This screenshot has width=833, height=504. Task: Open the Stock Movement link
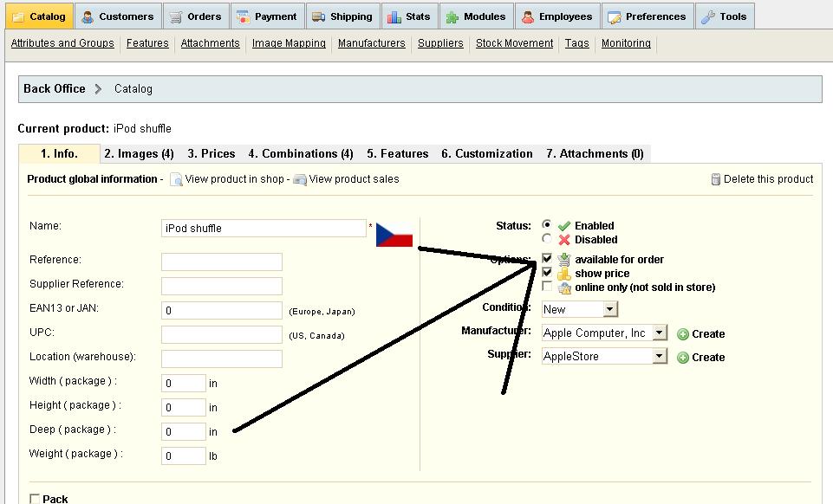(x=514, y=43)
